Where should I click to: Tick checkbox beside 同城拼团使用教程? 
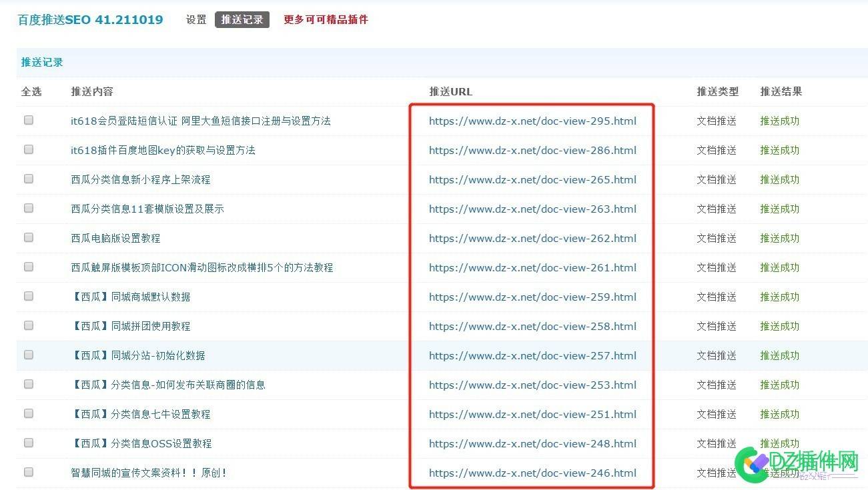coord(29,326)
